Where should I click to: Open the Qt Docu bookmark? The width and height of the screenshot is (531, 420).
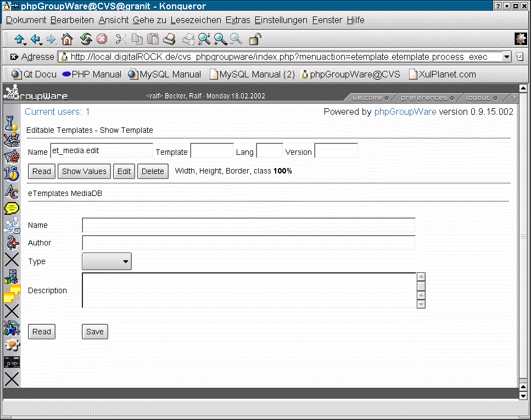34,75
